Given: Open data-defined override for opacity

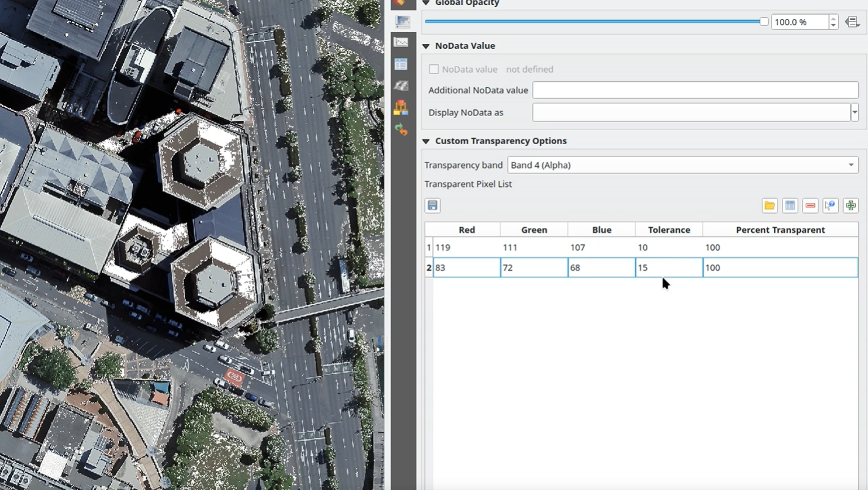Looking at the screenshot, I should pos(852,22).
